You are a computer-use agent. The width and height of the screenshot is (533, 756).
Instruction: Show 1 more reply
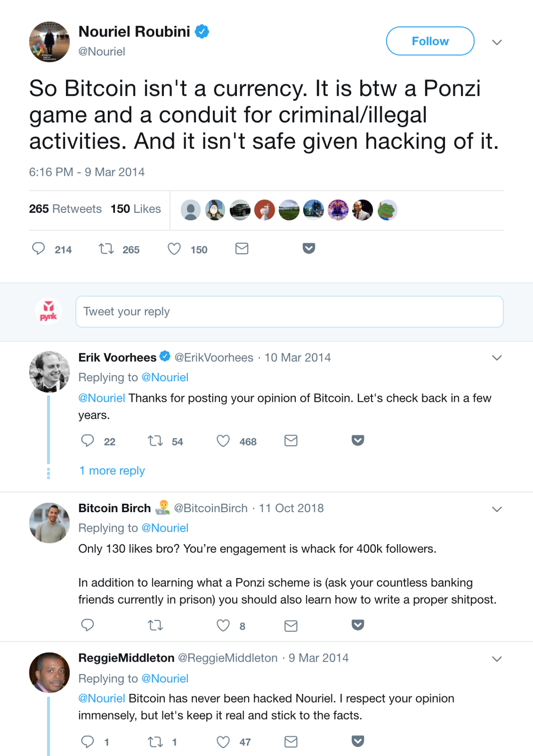tap(112, 471)
